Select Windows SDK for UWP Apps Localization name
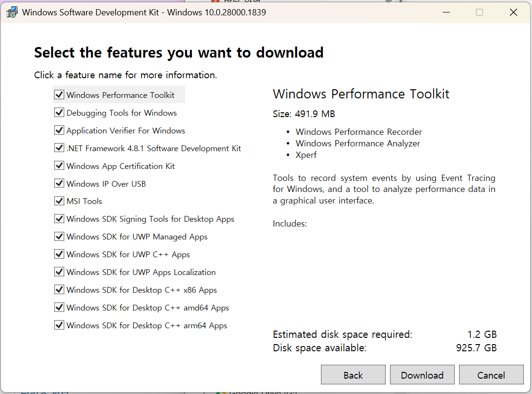532x394 pixels. pyautogui.click(x=141, y=272)
